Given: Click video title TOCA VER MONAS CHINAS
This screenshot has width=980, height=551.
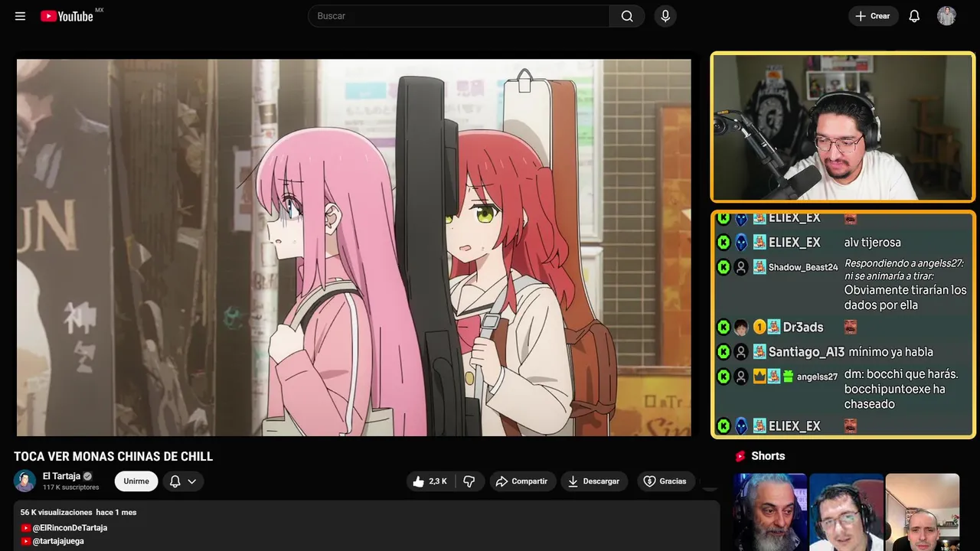Looking at the screenshot, I should pos(113,457).
